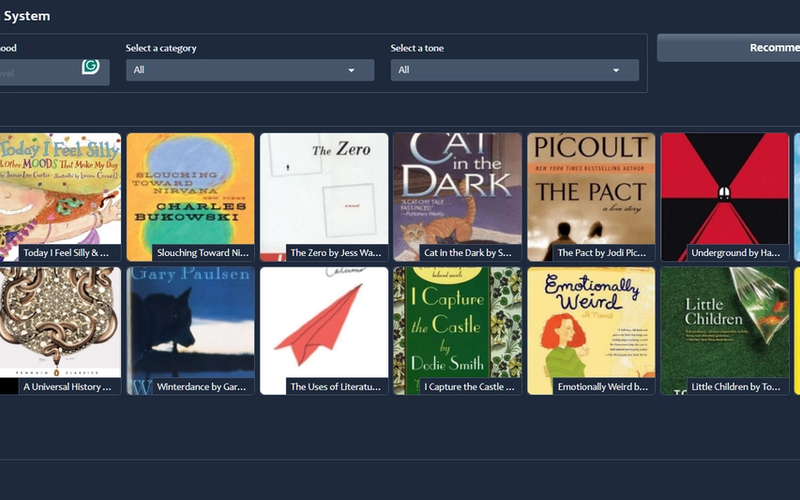This screenshot has width=800, height=500.
Task: Click the 'Winterdance by Gar...' caption
Action: coord(202,387)
